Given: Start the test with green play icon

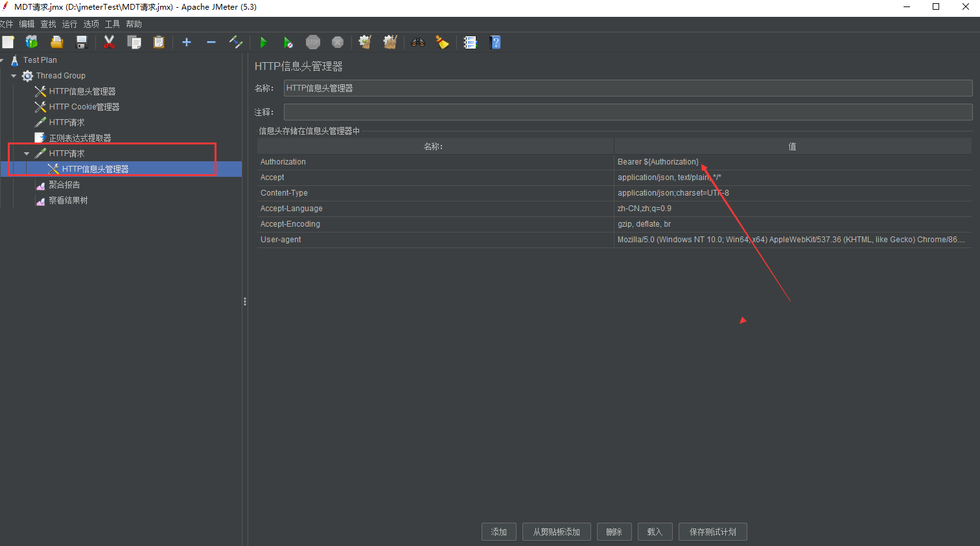Looking at the screenshot, I should (x=263, y=42).
